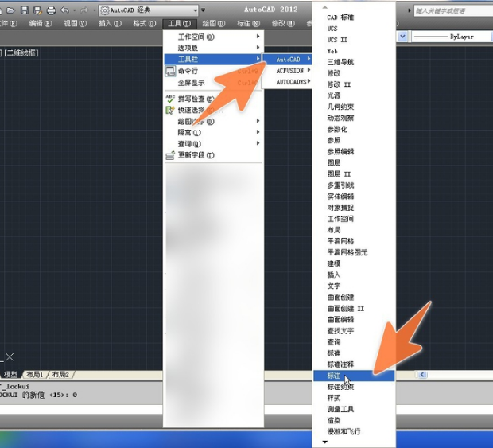This screenshot has width=493, height=448.
Task: Click the 更新字段 update field icon
Action: (170, 155)
